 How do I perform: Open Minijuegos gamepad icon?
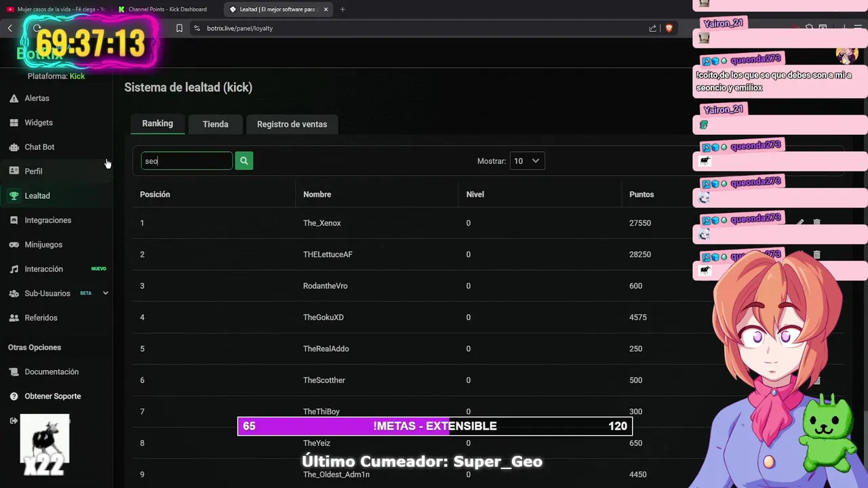14,245
